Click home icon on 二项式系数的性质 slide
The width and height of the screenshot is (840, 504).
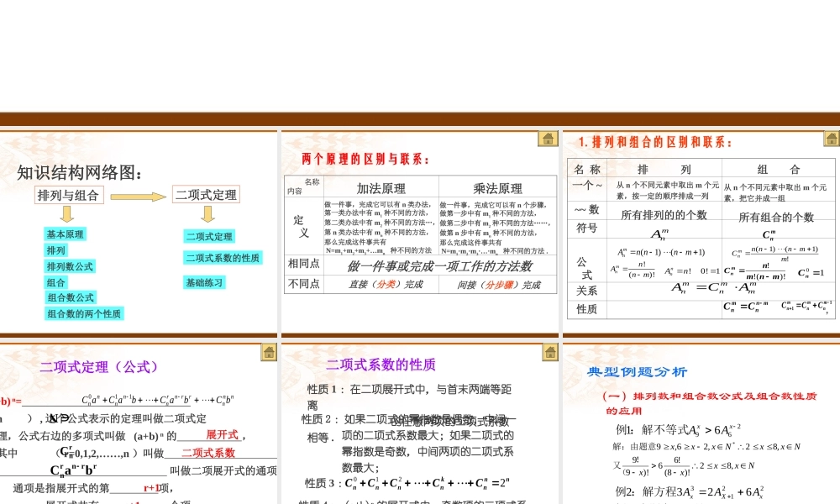coord(549,352)
